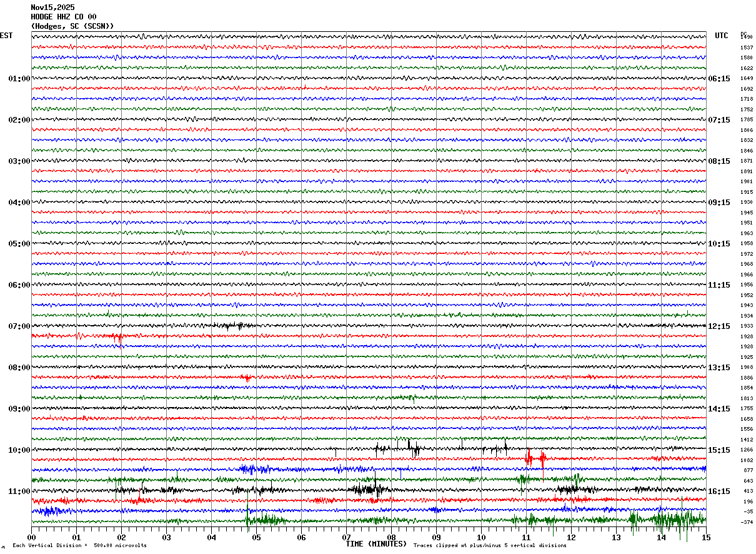The width and height of the screenshot is (756, 554).
Task: Click the DC offset value 1718
Action: (747, 99)
